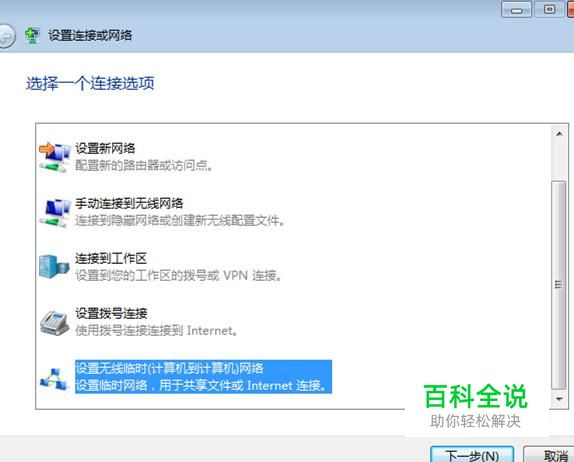
Task: Click the 下一步(N) button
Action: coord(472,455)
